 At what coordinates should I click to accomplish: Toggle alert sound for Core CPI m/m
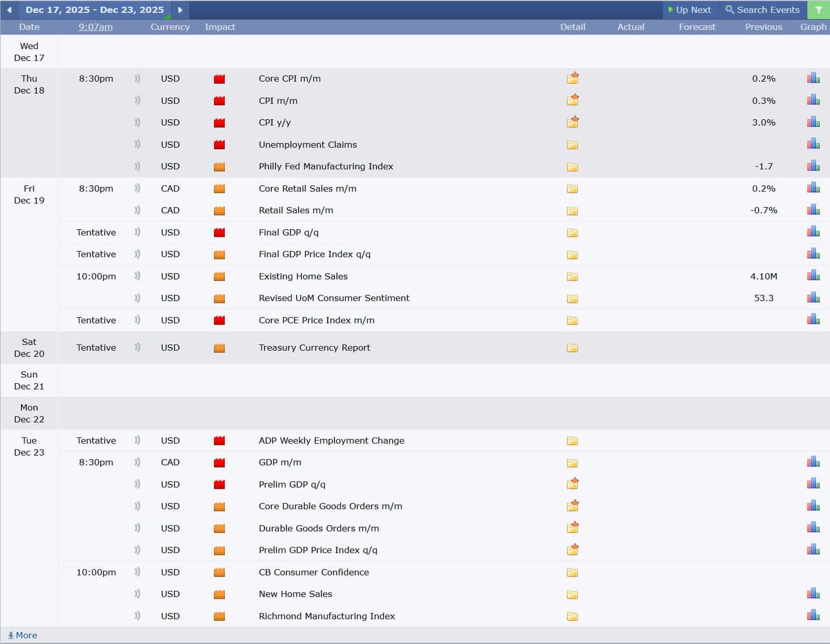click(x=137, y=78)
